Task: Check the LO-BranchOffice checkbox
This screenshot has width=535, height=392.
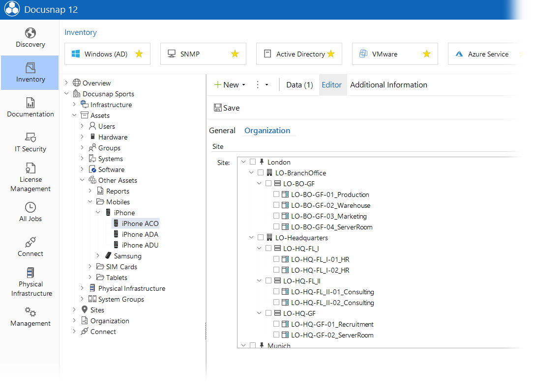Action: click(261, 172)
